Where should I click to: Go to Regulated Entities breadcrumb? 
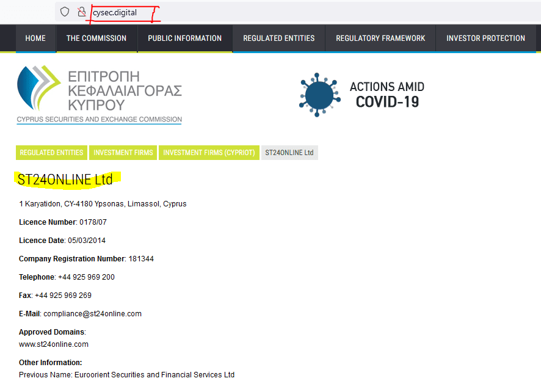(51, 153)
